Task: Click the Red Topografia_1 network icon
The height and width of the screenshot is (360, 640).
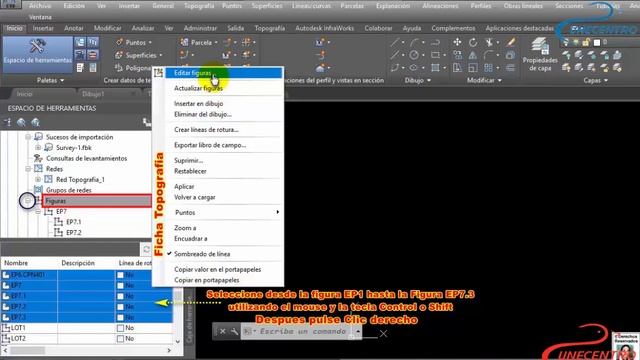Action: pyautogui.click(x=49, y=179)
